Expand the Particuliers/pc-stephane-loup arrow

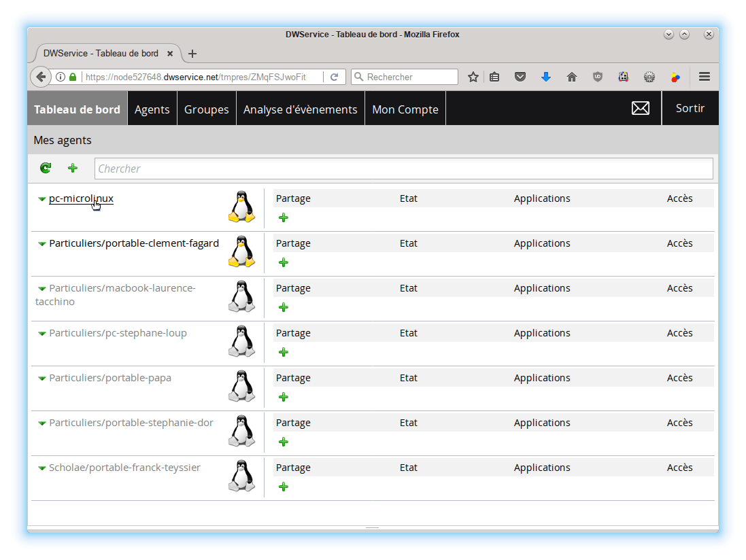42,334
